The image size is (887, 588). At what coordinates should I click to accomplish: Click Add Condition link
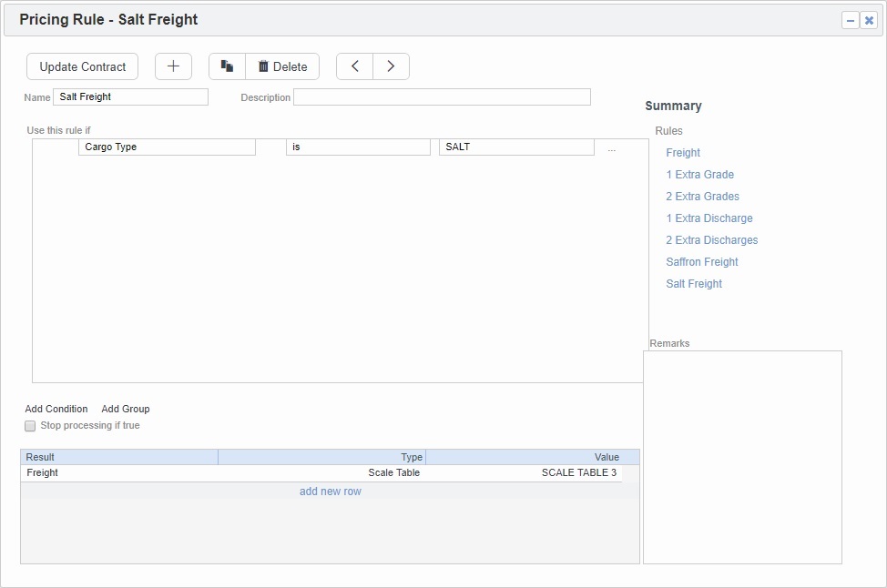click(56, 409)
